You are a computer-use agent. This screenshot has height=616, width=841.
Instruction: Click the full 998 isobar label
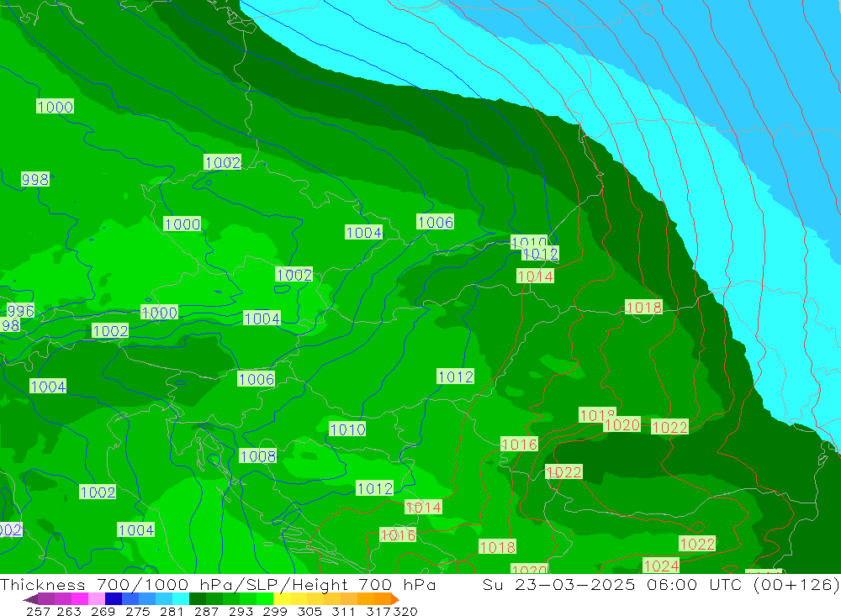pos(35,179)
